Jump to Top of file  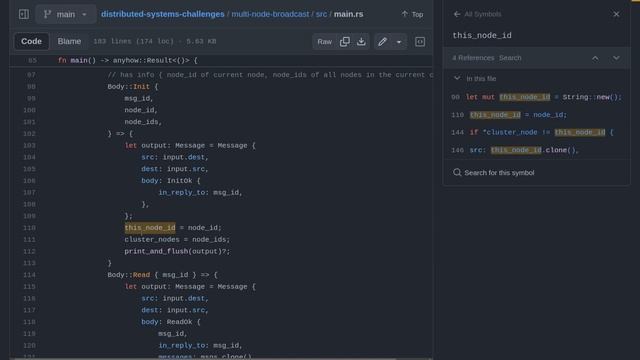[x=412, y=14]
